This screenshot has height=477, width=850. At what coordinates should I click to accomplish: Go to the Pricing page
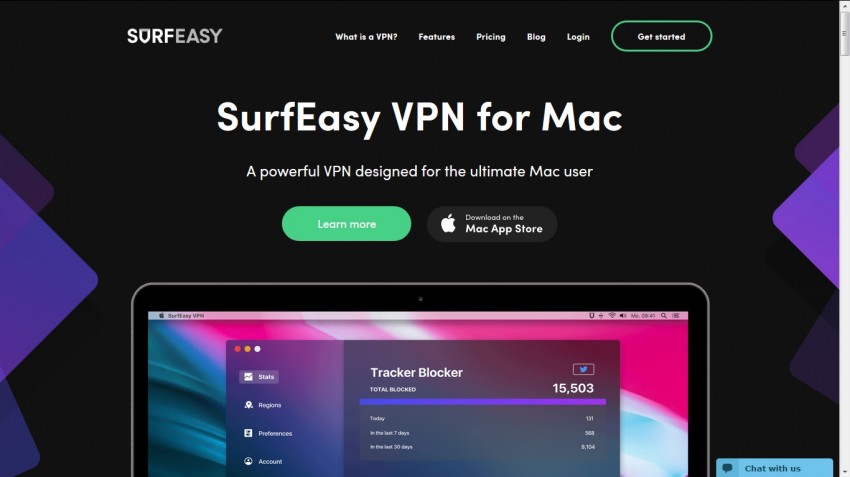(491, 37)
